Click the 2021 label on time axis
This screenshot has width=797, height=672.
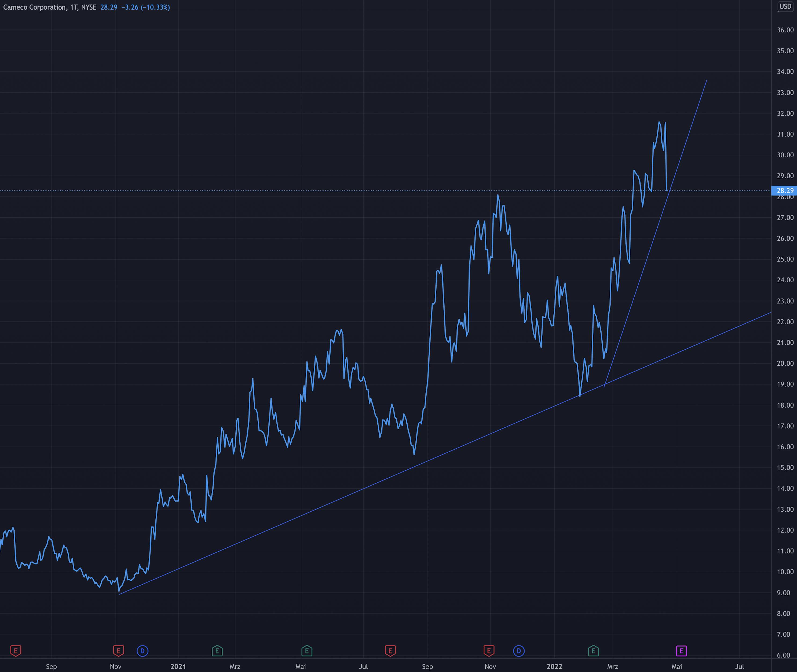178,666
